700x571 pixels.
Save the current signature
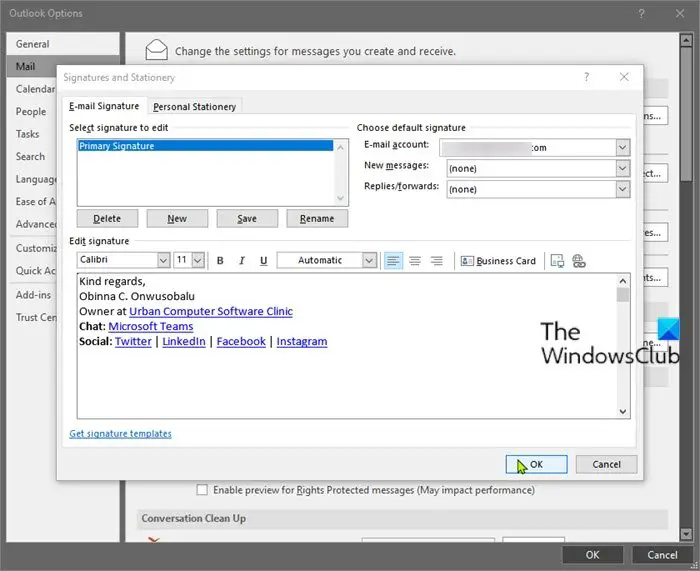coord(247,218)
